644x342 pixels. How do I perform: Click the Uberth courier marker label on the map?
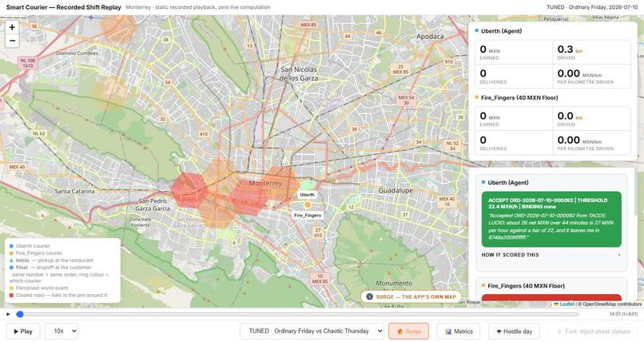point(307,195)
